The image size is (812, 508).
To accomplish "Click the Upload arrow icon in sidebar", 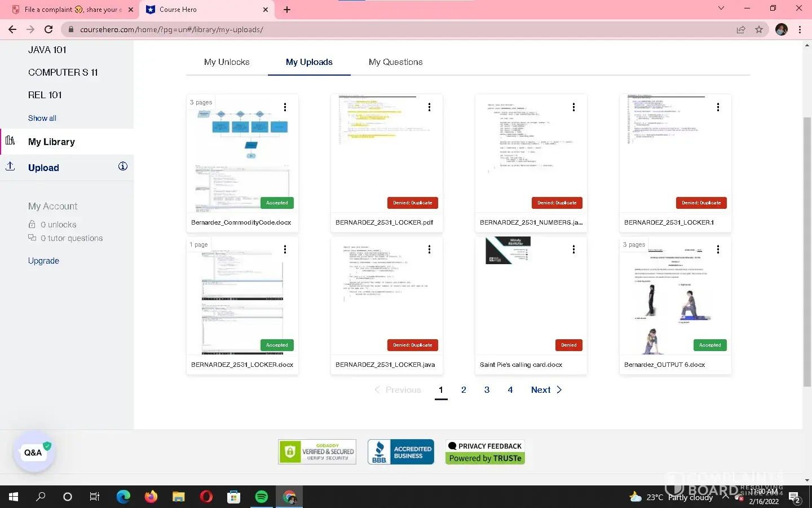I will [10, 167].
